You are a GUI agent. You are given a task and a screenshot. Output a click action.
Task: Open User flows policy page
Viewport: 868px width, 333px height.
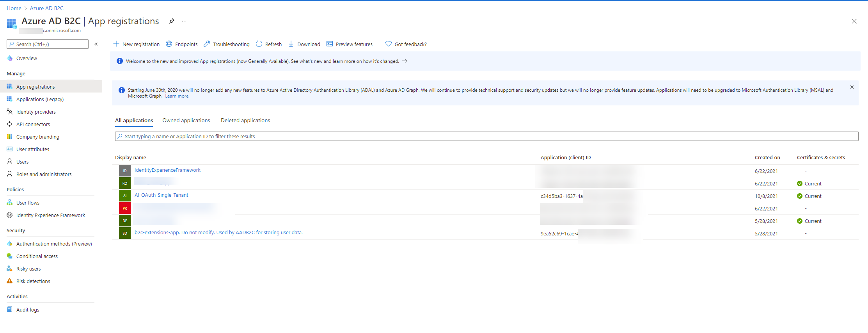28,203
